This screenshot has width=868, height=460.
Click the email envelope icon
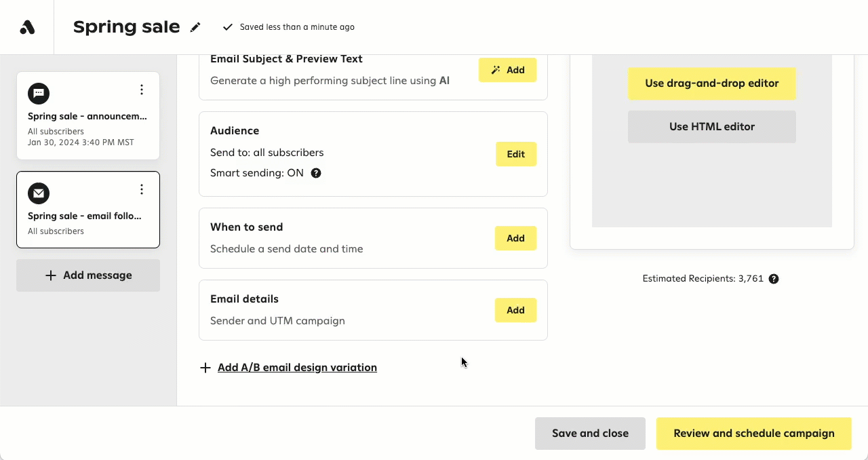coord(38,193)
